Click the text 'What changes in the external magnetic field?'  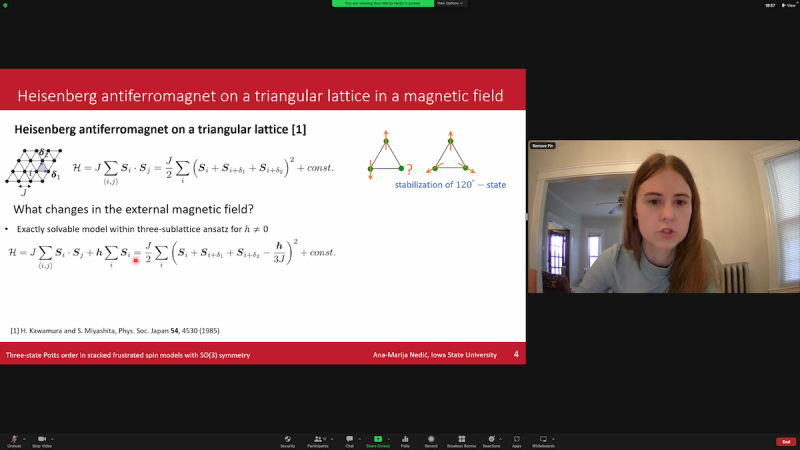click(x=133, y=209)
